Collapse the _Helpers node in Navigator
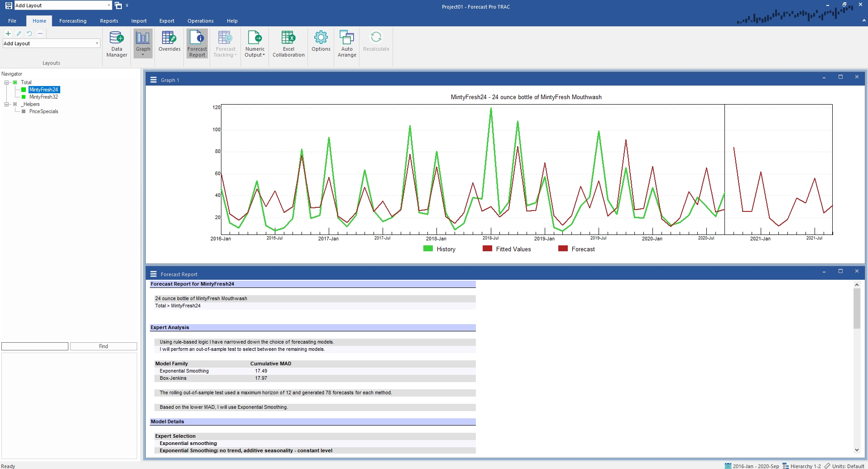 pyautogui.click(x=7, y=104)
